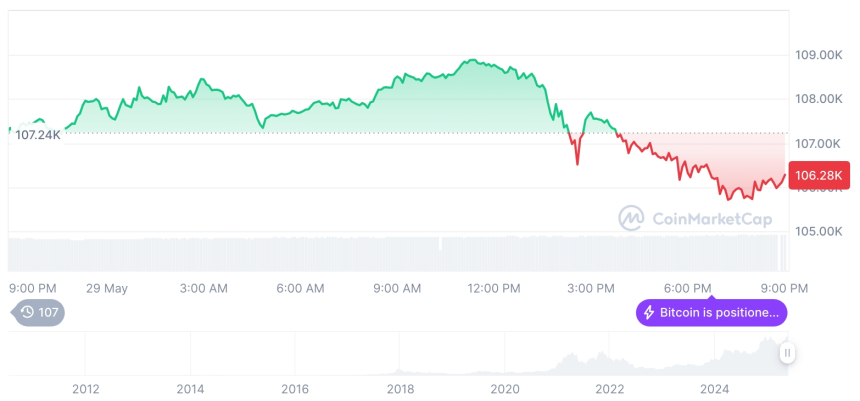Click the lightning bolt icon on the purple badge
The width and height of the screenshot is (860, 401).
(648, 313)
